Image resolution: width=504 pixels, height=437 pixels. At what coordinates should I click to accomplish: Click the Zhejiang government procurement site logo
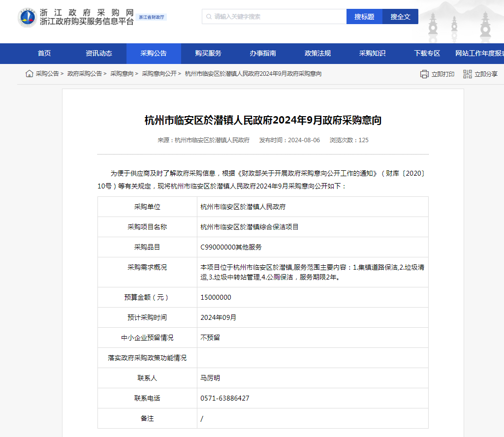tap(28, 17)
